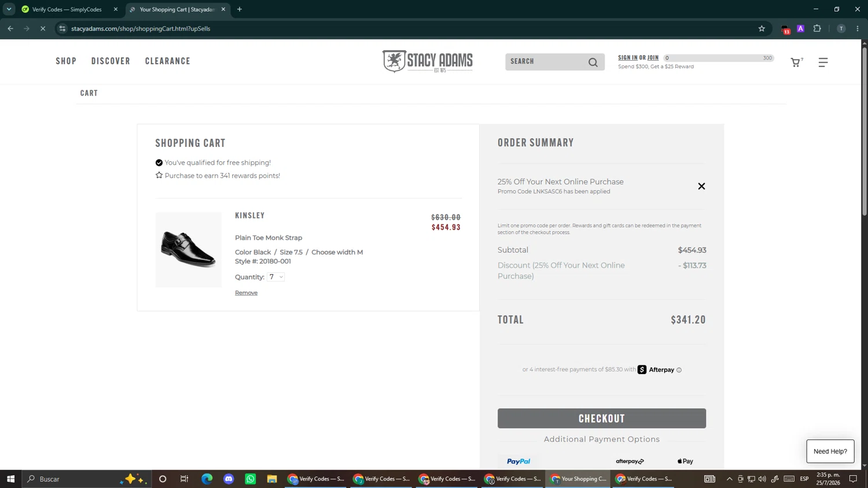Open the DISCOVER menu
Viewport: 868px width, 488px height.
pyautogui.click(x=111, y=61)
